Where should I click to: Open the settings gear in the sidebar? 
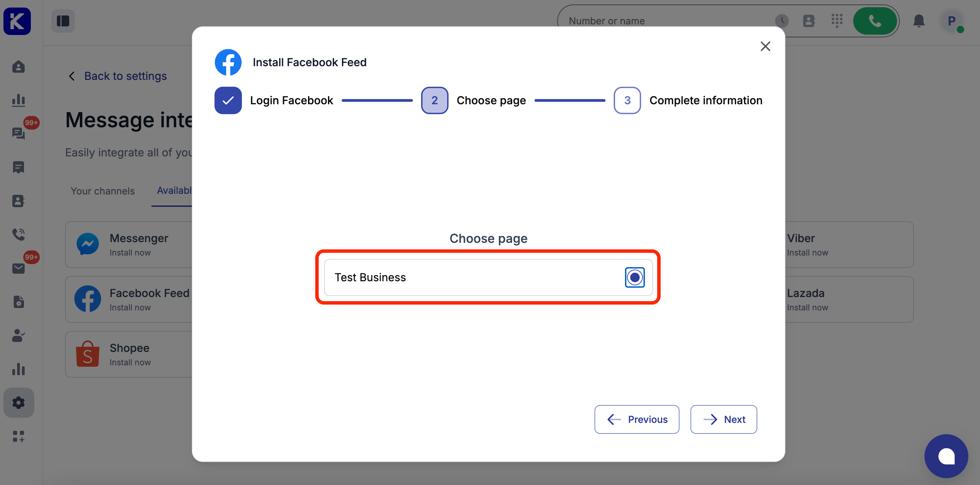click(x=18, y=402)
